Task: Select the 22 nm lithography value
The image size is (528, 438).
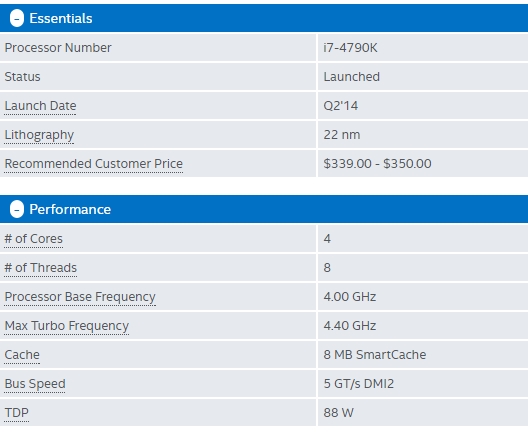Action: (x=342, y=135)
